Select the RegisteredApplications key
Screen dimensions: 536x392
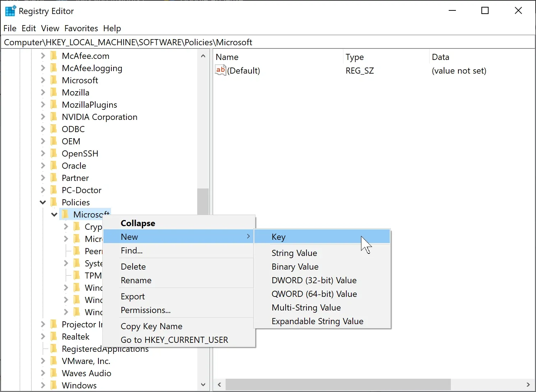(105, 349)
